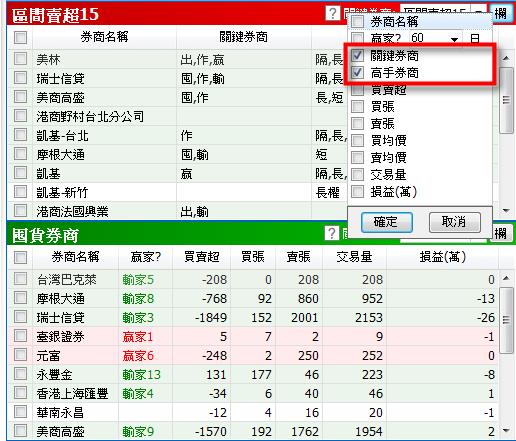The width and height of the screenshot is (516, 441).
Task: Tick the 凱基-台北 row checkbox
Action: [21, 135]
